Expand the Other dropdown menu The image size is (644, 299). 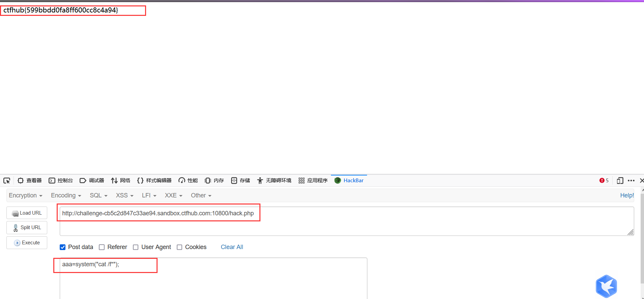(201, 195)
